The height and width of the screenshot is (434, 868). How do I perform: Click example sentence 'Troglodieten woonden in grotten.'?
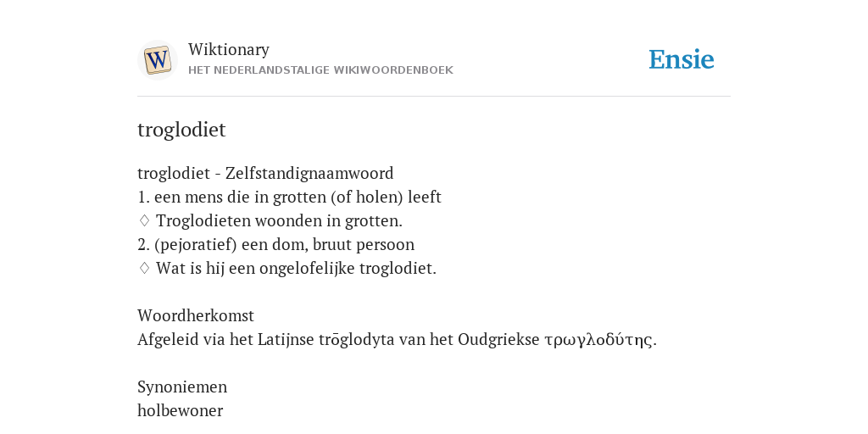point(279,221)
